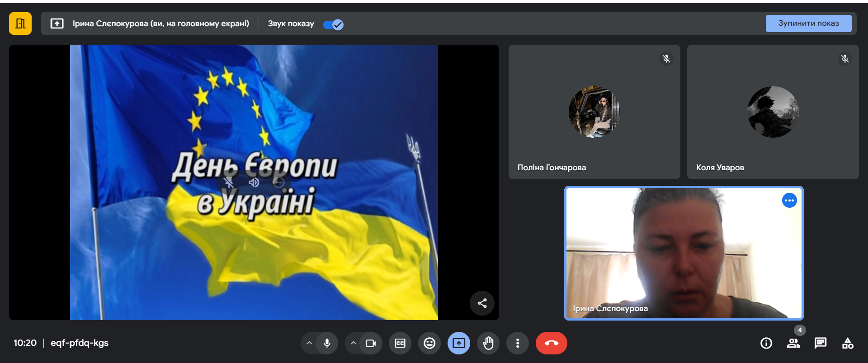Open the activities panel
Image resolution: width=868 pixels, height=363 pixels.
848,343
